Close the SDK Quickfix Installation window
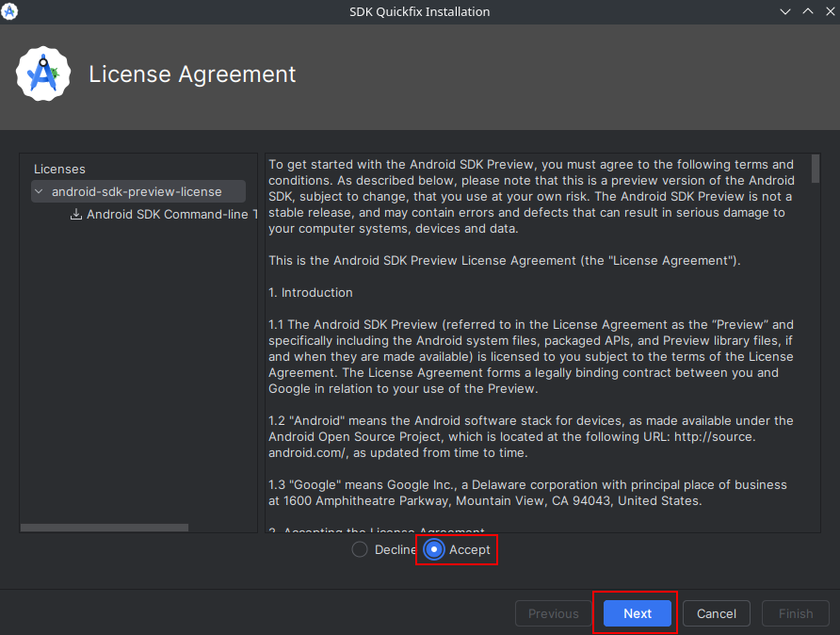 coord(830,12)
